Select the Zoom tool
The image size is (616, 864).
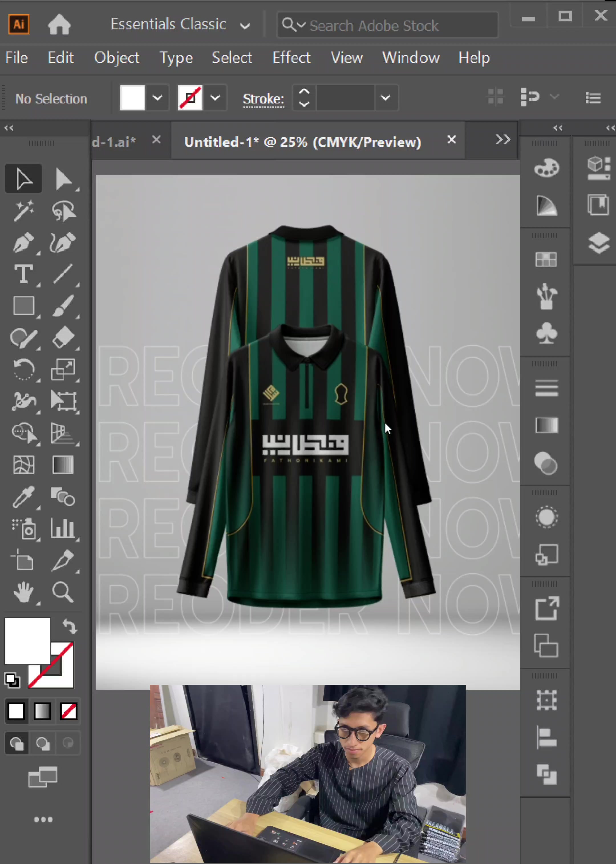(63, 592)
